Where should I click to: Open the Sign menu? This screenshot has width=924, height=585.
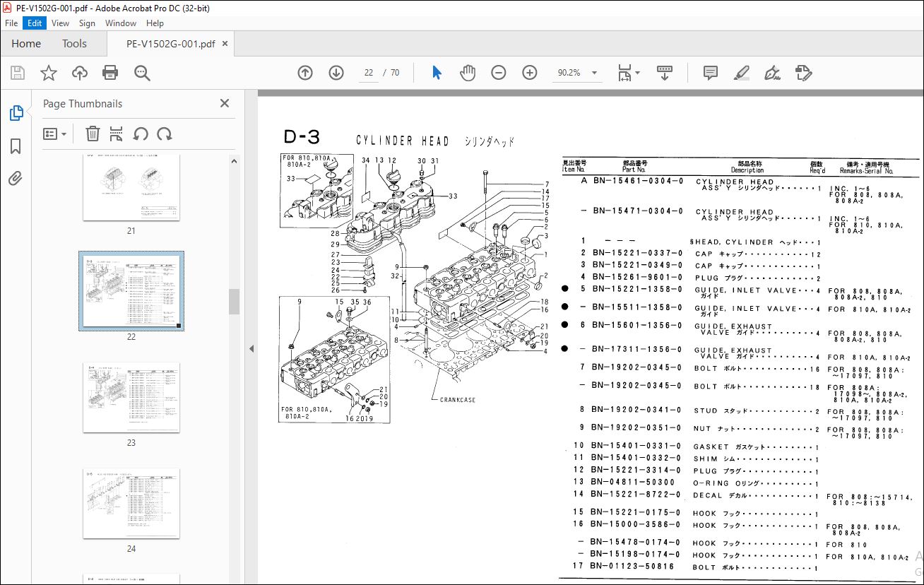click(87, 23)
